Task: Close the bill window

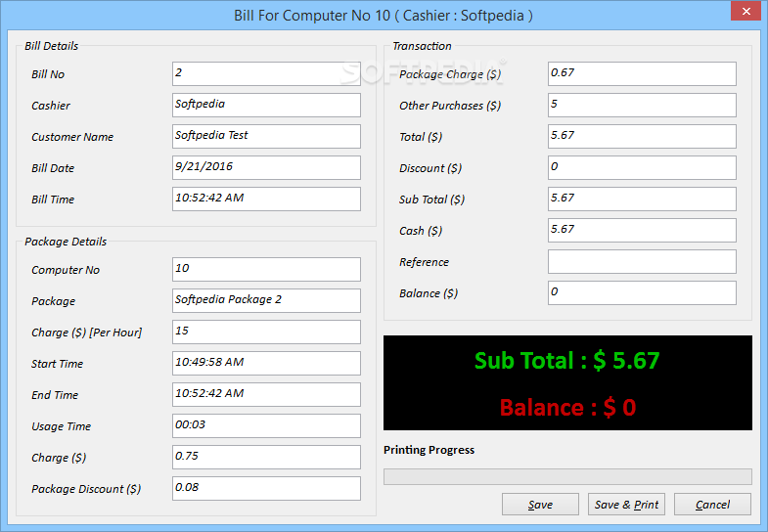Action: click(x=745, y=11)
